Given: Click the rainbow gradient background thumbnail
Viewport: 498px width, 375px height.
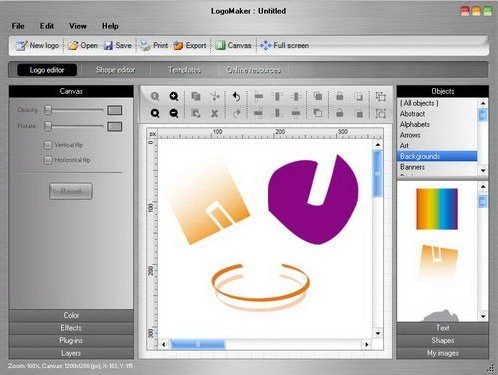Looking at the screenshot, I should (437, 209).
